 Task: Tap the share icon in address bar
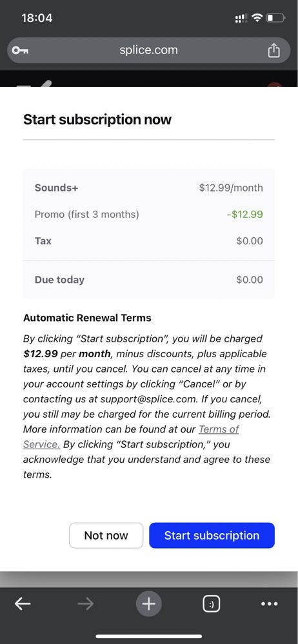point(273,50)
